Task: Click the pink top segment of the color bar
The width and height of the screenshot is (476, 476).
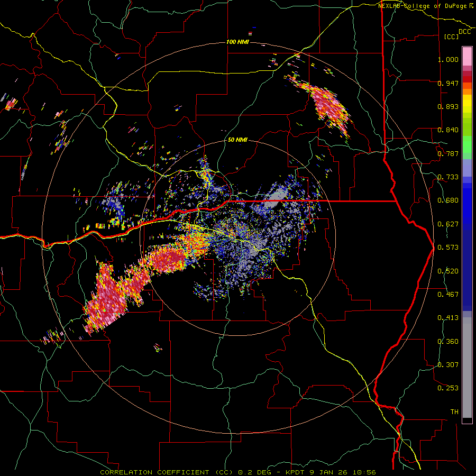Action: (x=467, y=56)
